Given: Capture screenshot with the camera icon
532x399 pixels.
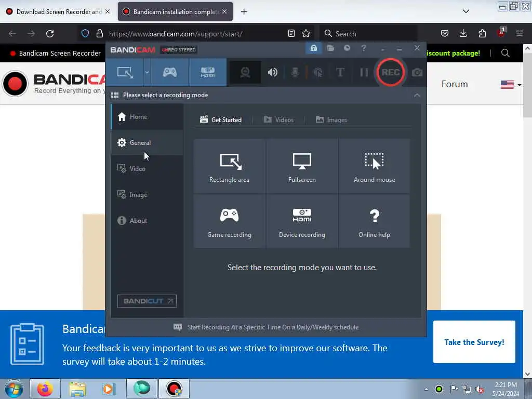Looking at the screenshot, I should 417,72.
